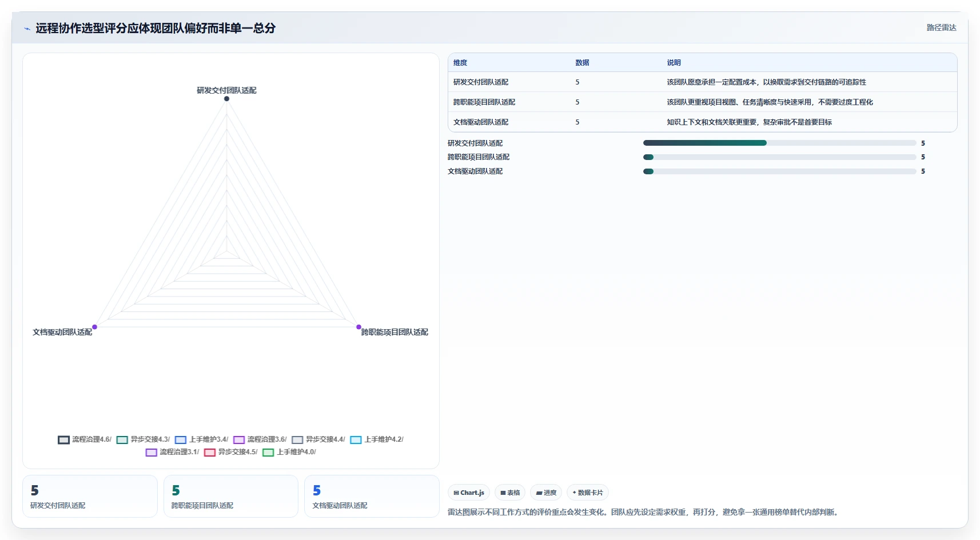Click the 数据 column header
980x540 pixels.
(582, 63)
